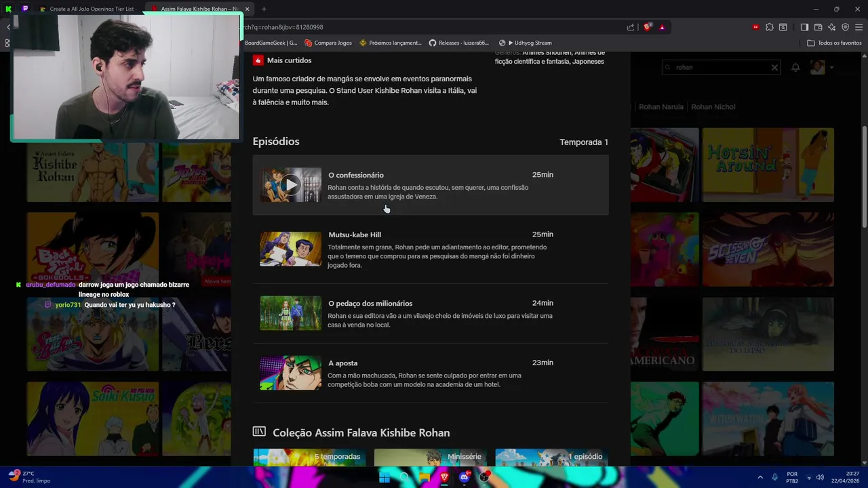Screen dimensions: 868x488
Task: Open the Compara Jogos bookmark
Action: coord(328,43)
